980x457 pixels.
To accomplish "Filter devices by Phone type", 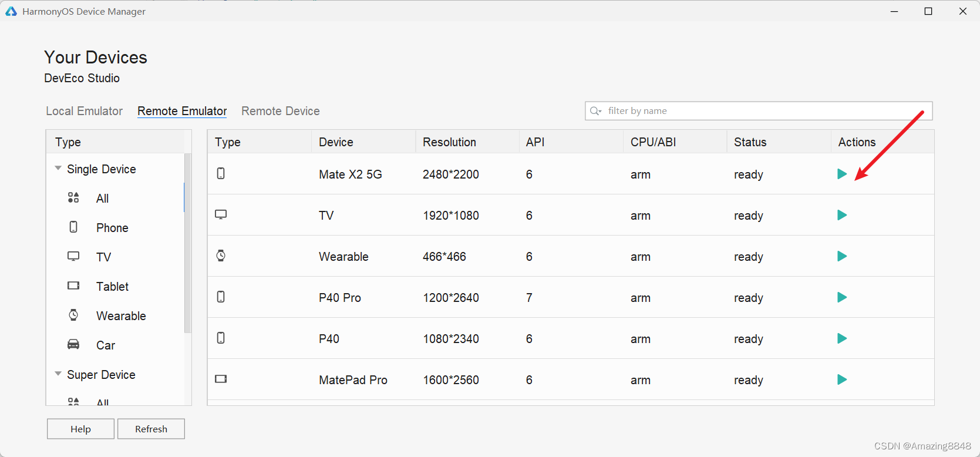I will 112,228.
